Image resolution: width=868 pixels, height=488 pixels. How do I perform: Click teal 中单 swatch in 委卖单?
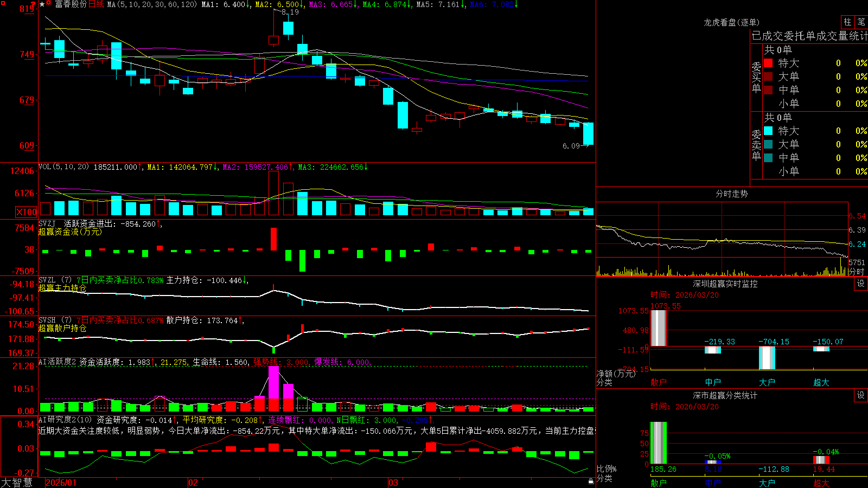pos(768,158)
